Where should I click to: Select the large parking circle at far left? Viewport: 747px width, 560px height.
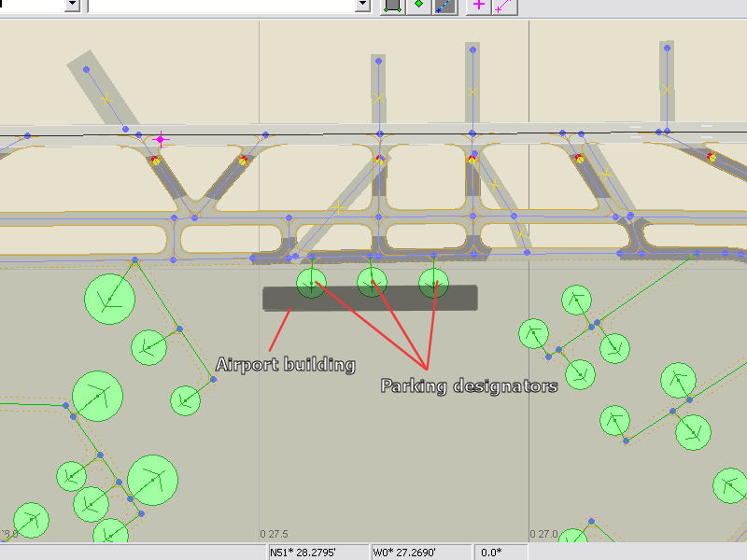(x=110, y=299)
